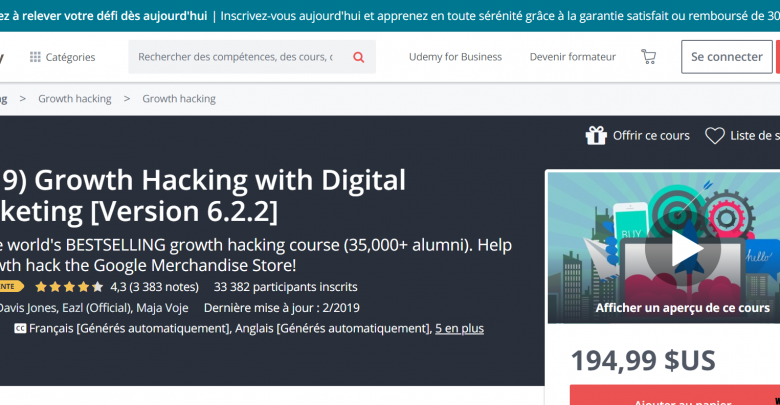Open instructor Eazl (Official) link
This screenshot has width=780, height=405.
pyautogui.click(x=97, y=308)
